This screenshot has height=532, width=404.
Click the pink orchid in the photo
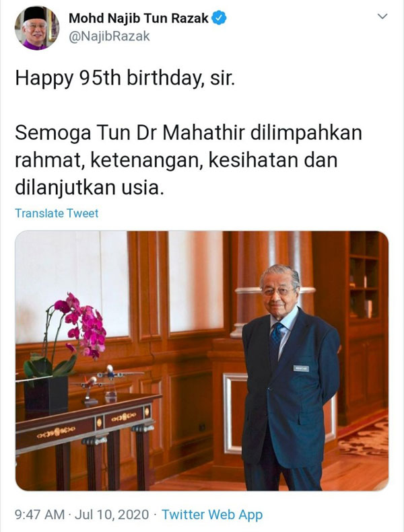[x=81, y=326]
